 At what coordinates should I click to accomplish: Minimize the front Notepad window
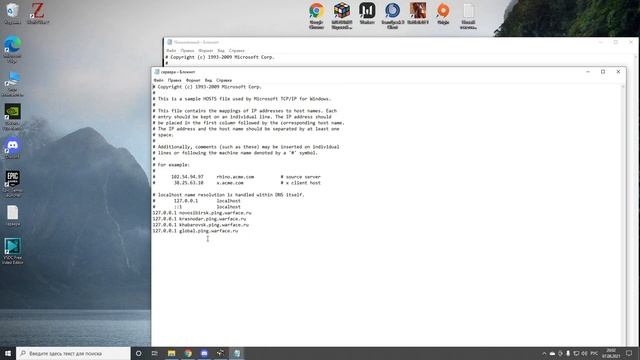(588, 72)
